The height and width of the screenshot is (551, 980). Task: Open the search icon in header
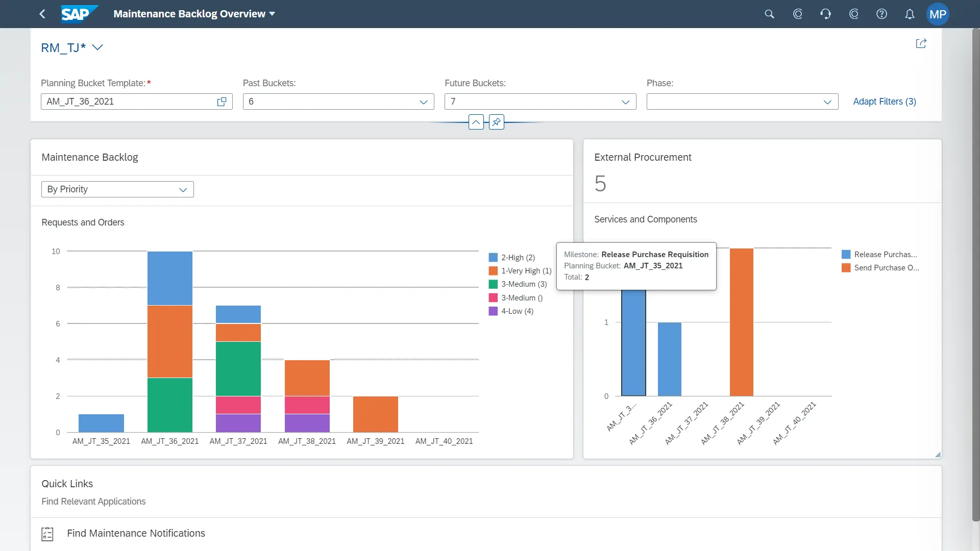pyautogui.click(x=769, y=14)
